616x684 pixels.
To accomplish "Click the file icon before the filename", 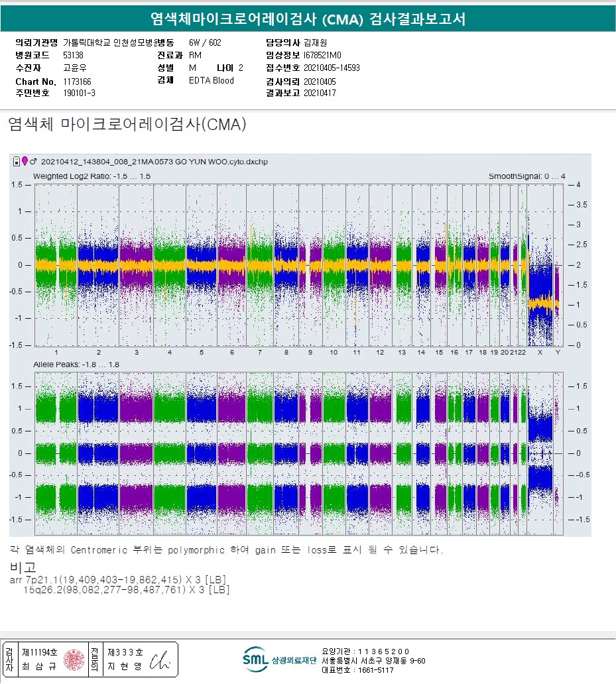I will point(17,162).
